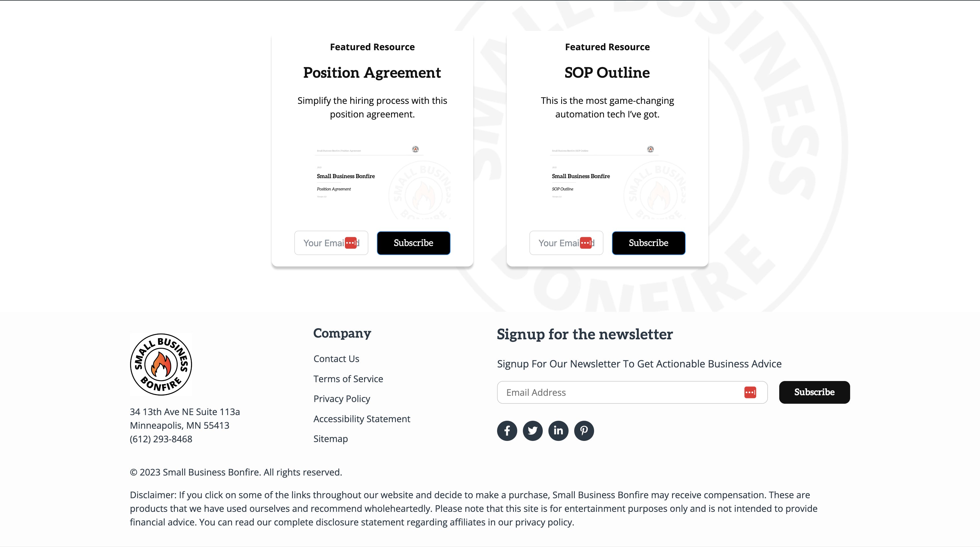
Task: Click the autofill icon in Position Agreement email field
Action: (352, 243)
